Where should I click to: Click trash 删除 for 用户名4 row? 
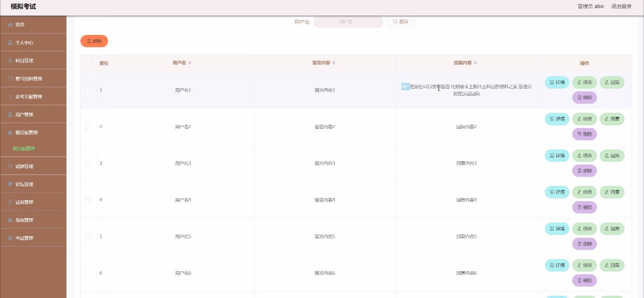(x=585, y=207)
